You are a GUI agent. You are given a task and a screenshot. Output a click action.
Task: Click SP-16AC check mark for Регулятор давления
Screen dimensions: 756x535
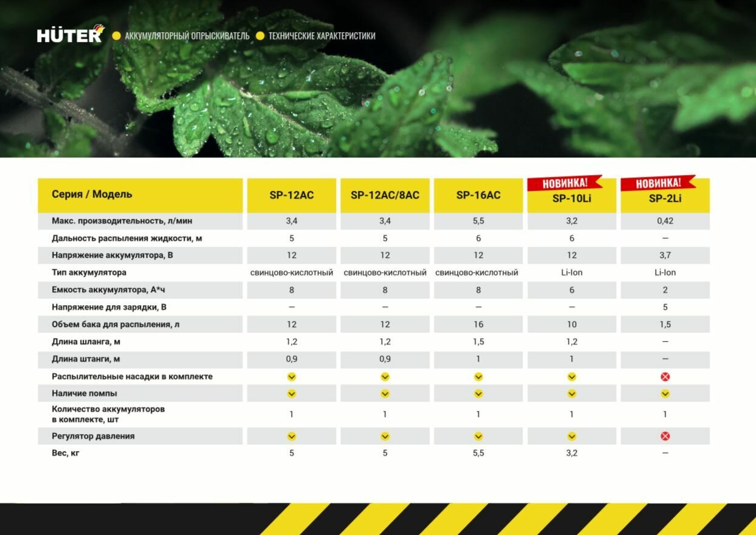pos(478,436)
